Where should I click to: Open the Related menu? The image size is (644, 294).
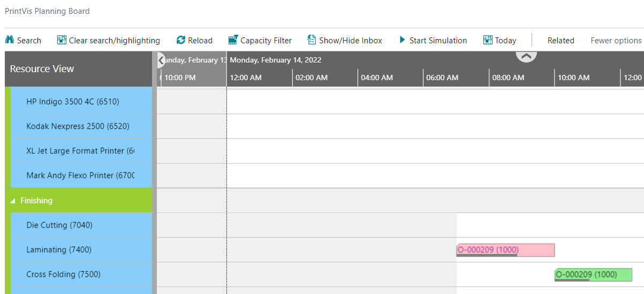click(560, 41)
